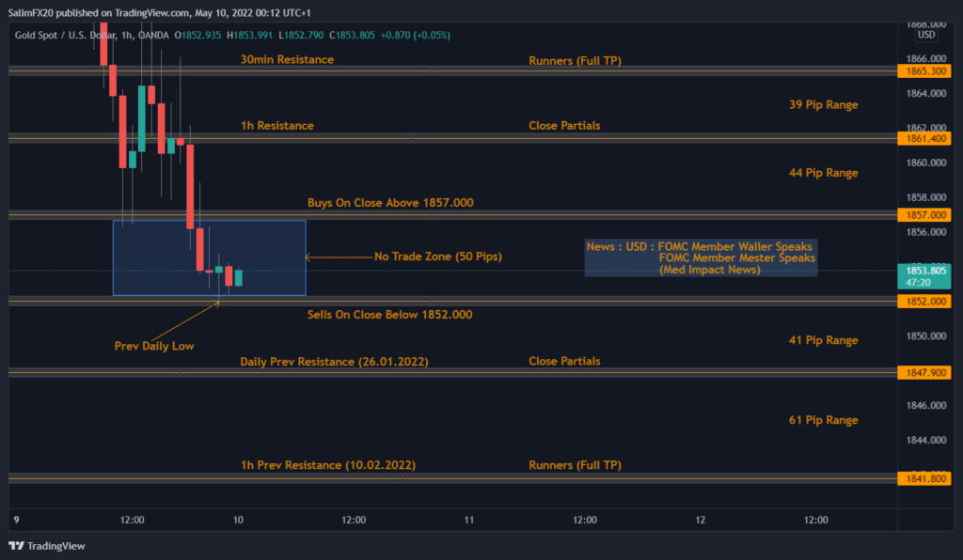Click the TradingView logo in the bottom-left corner

pos(44,546)
